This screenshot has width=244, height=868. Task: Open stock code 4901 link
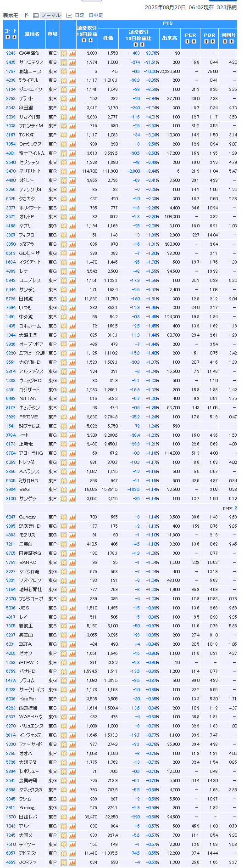[11, 153]
